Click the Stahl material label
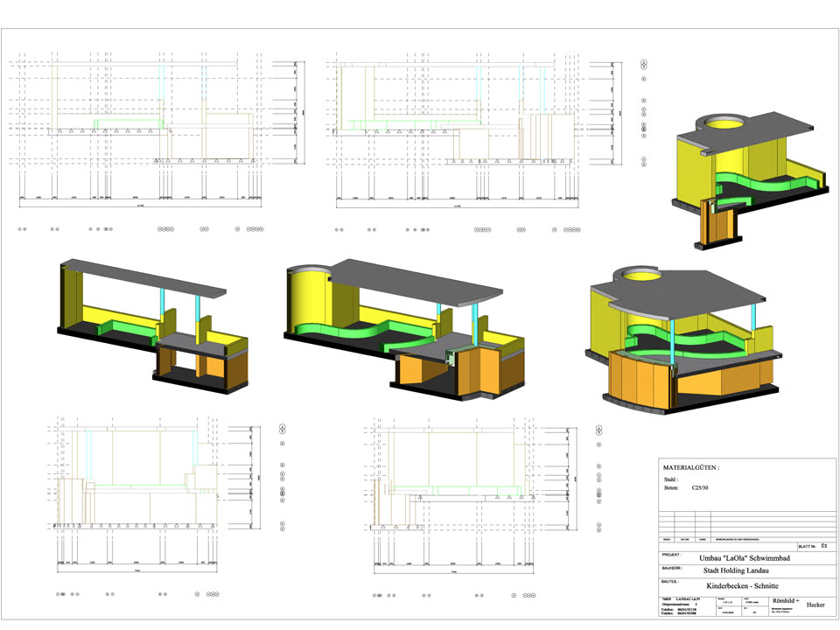 tap(671, 479)
